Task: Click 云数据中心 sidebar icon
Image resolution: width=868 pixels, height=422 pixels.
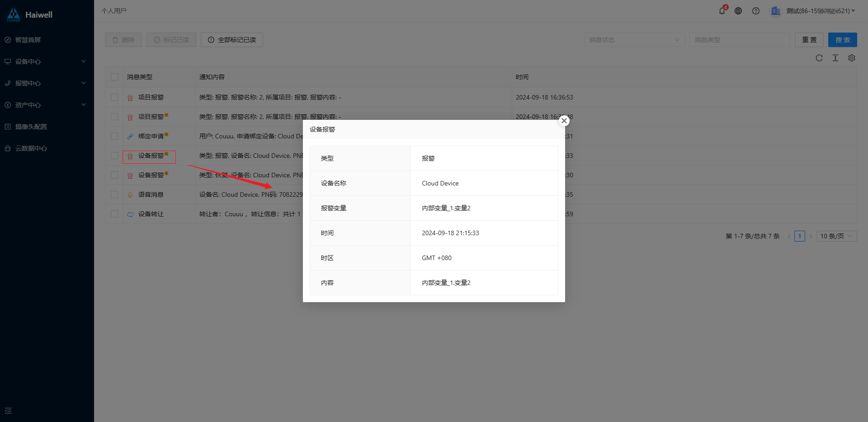Action: [8, 148]
